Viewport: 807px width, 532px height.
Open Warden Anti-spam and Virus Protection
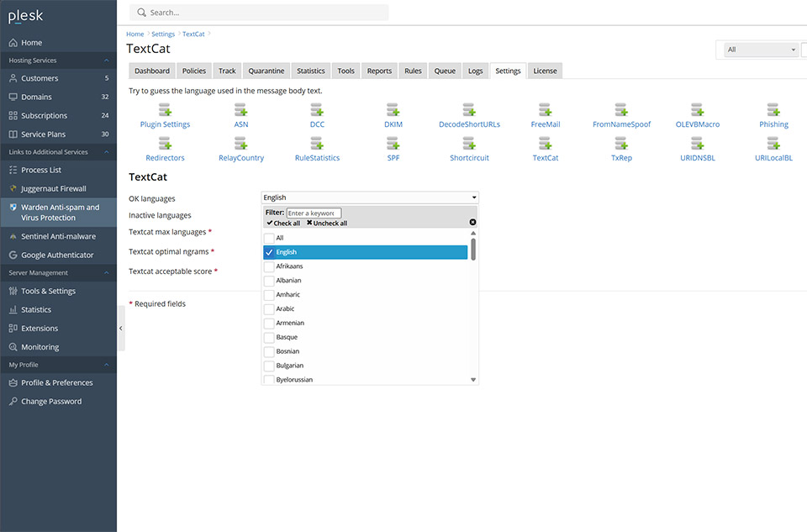pyautogui.click(x=59, y=213)
